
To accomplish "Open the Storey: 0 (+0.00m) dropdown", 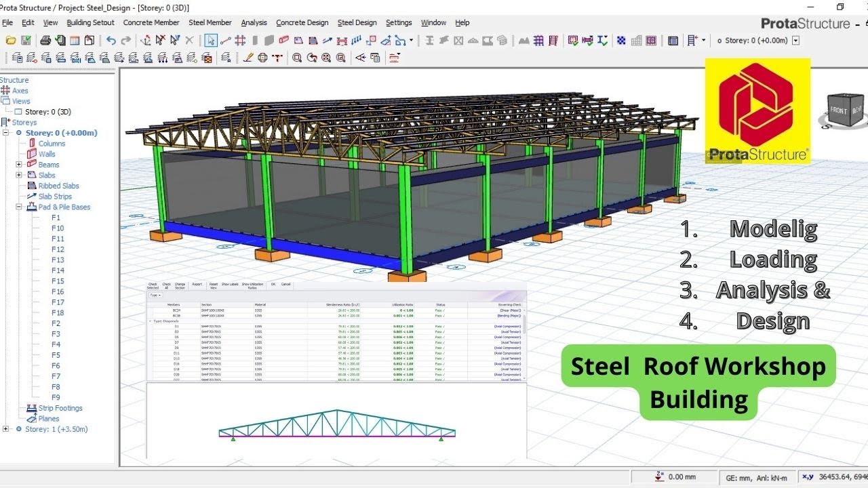I will [795, 40].
